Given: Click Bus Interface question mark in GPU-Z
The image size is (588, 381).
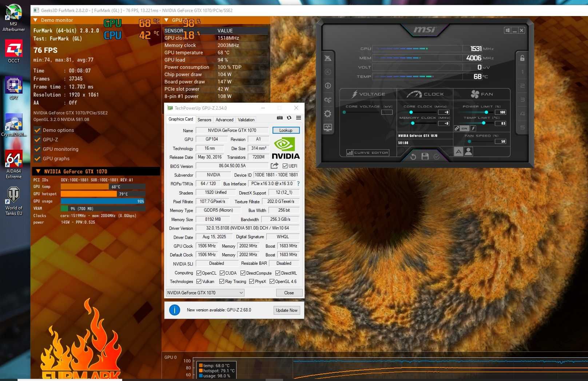Looking at the screenshot, I should point(298,184).
